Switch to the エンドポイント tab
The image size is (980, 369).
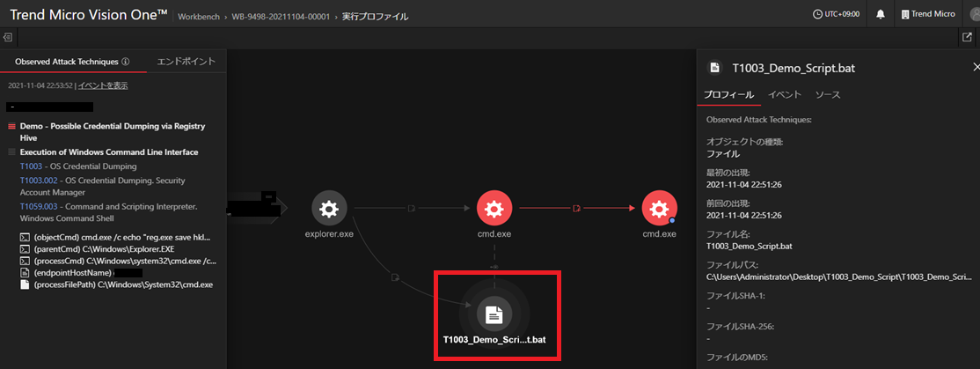click(186, 62)
